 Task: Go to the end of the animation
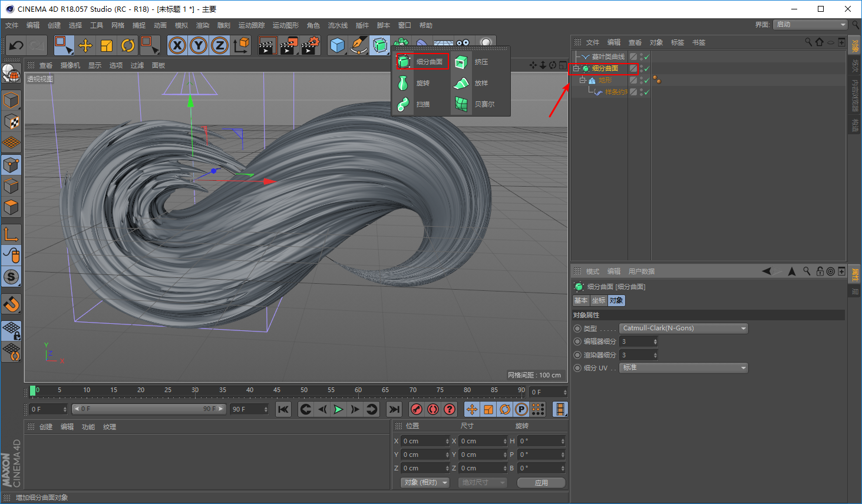(394, 409)
